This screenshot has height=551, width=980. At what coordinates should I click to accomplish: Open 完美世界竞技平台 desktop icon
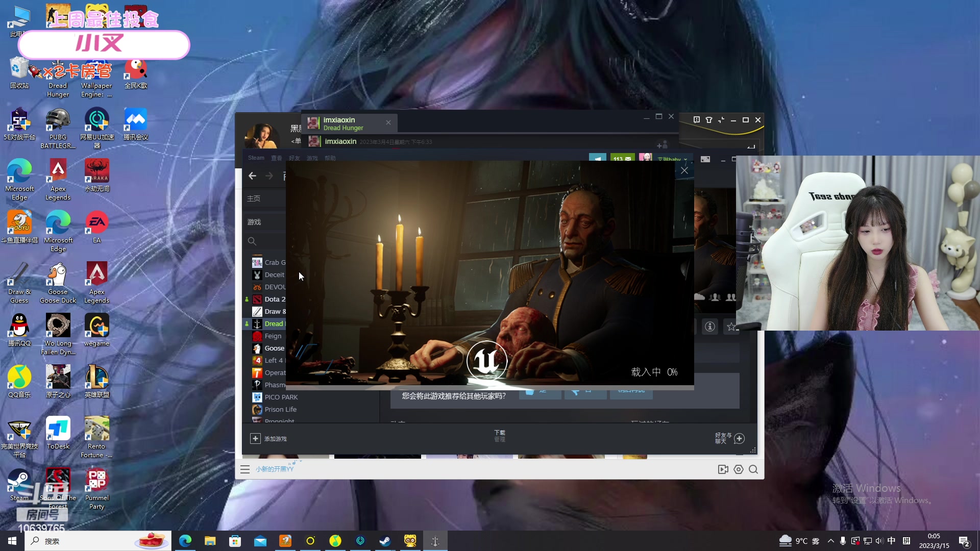click(x=19, y=437)
